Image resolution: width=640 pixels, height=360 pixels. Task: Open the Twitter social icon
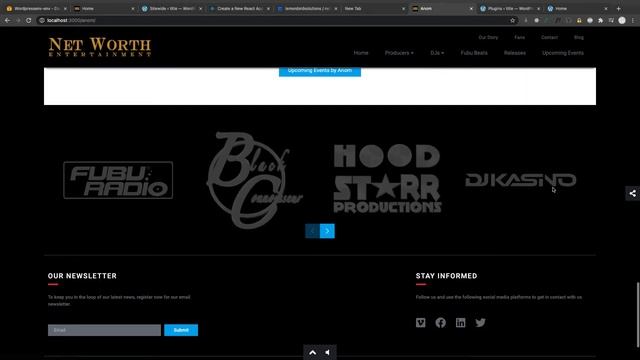point(480,322)
